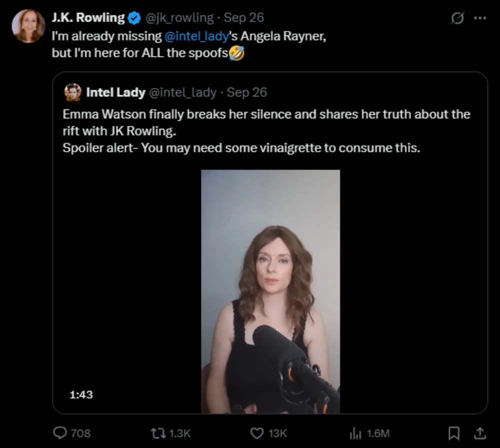The width and height of the screenshot is (500, 448).
Task: Click the blue verified badge
Action: click(134, 18)
